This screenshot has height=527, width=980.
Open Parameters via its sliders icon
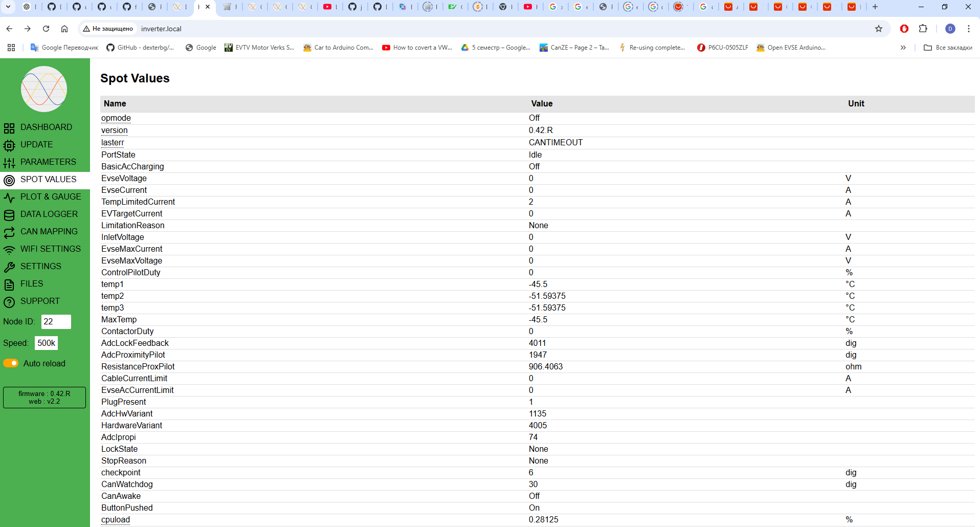[x=9, y=163]
